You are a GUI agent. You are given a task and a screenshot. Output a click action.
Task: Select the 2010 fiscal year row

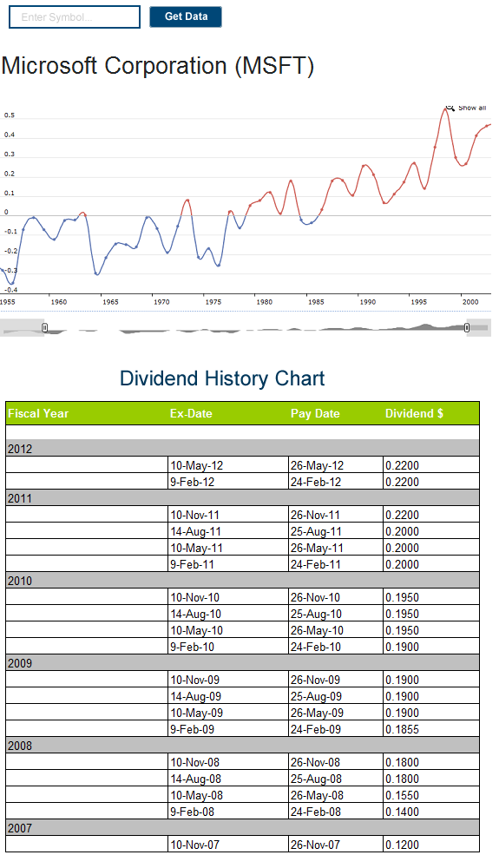click(242, 581)
